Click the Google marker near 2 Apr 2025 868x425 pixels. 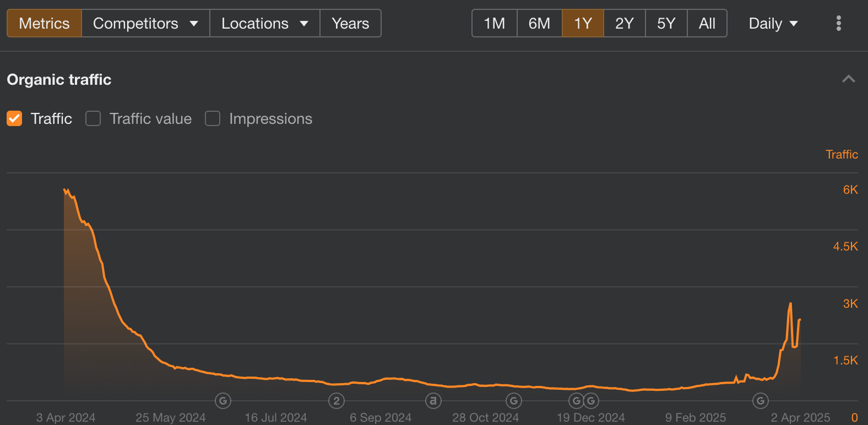pos(761,401)
